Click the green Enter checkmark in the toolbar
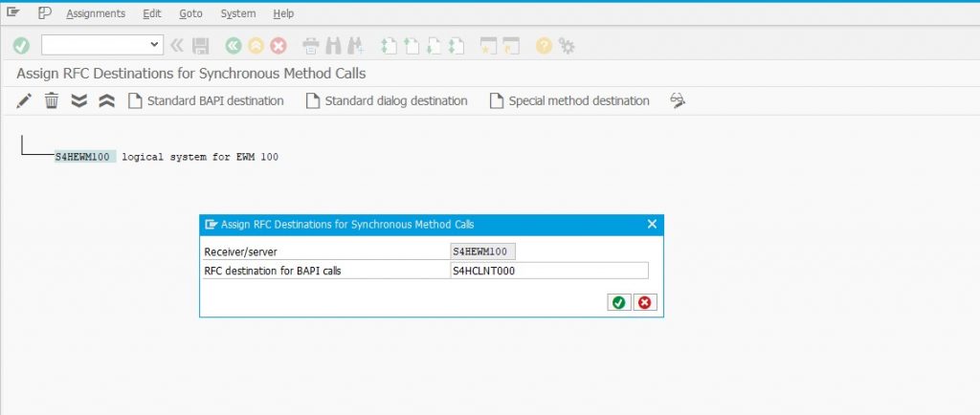The height and width of the screenshot is (415, 980). (x=21, y=46)
